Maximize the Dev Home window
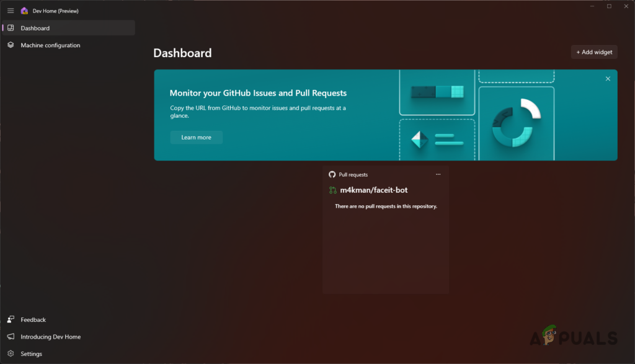Viewport: 635px width, 364px height. pos(608,6)
